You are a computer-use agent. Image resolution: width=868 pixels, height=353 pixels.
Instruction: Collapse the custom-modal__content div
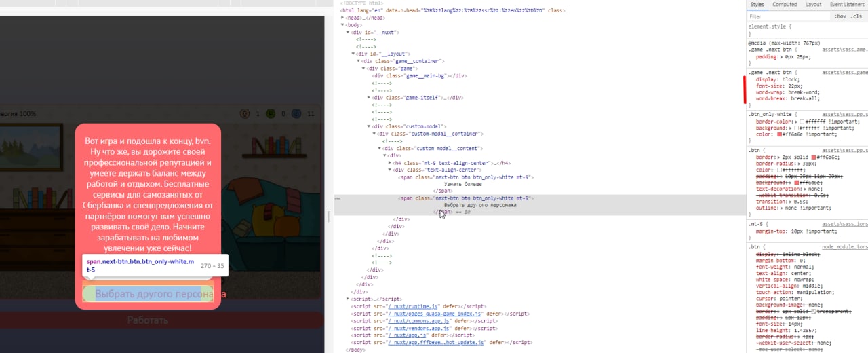tap(380, 148)
